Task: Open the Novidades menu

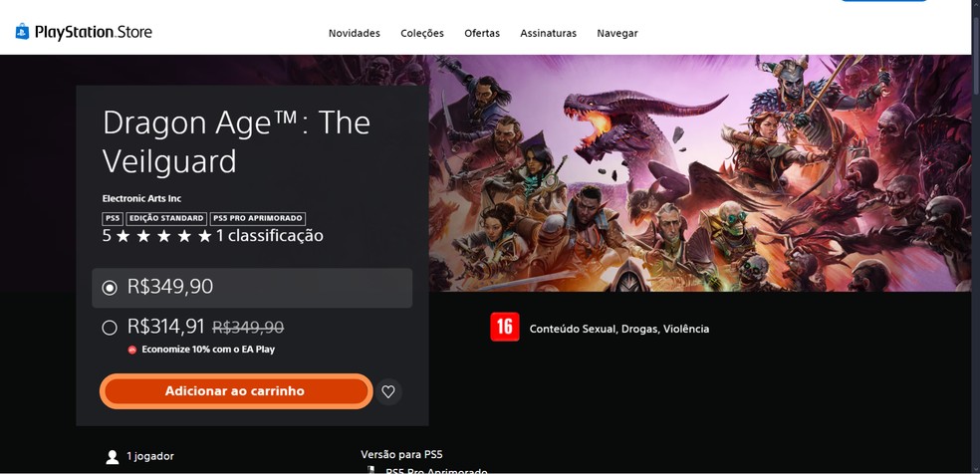Action: click(x=355, y=33)
